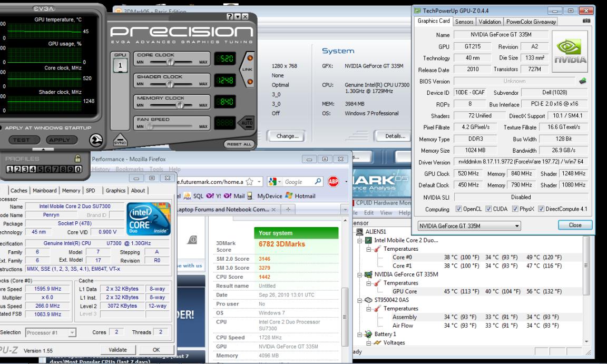Screen dimensions: 607x364
Task: Toggle the OpenCL checkbox in GPU-Z
Action: [459, 209]
